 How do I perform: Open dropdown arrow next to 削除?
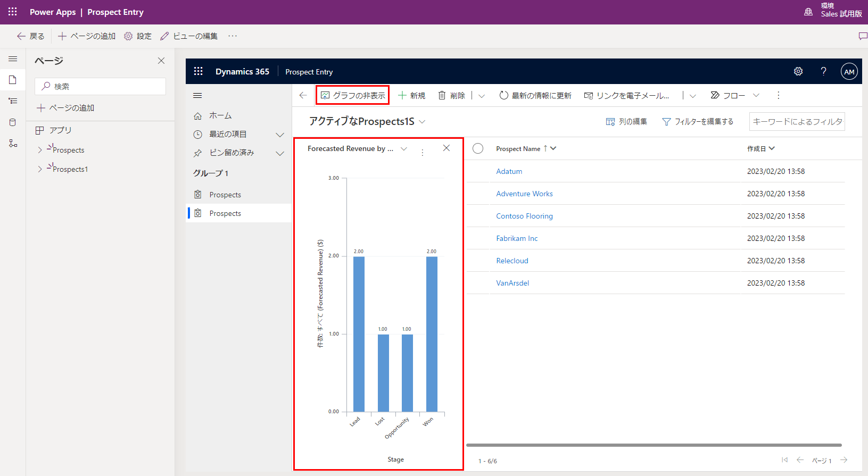[x=482, y=96]
